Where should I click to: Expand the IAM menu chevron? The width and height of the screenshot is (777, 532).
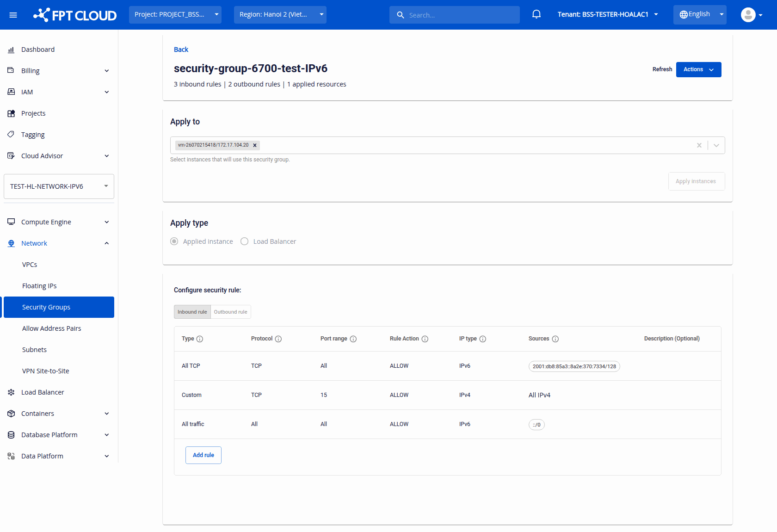point(107,92)
